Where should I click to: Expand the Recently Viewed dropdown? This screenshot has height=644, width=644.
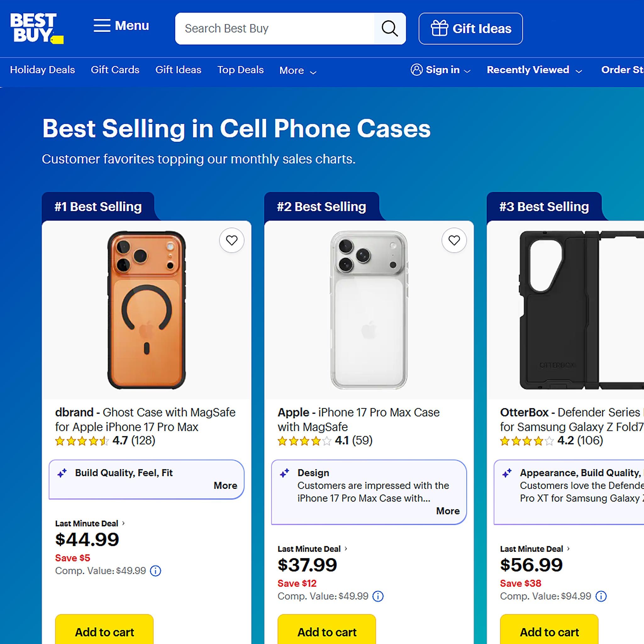(534, 70)
